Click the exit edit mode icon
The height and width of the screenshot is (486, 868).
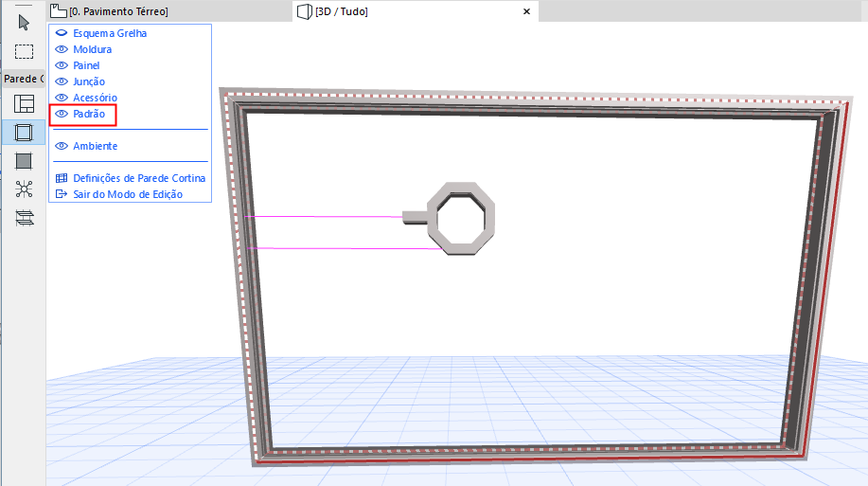[x=62, y=194]
